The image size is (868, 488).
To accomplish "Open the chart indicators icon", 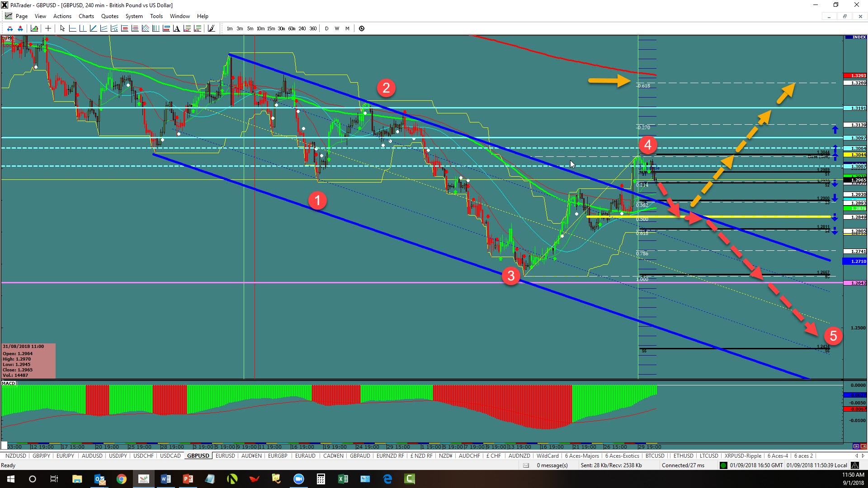I will tap(34, 28).
